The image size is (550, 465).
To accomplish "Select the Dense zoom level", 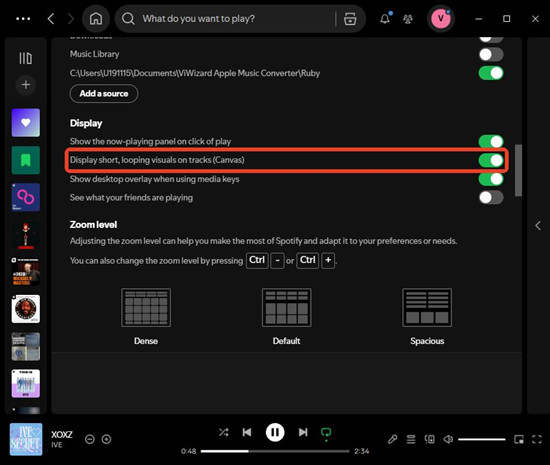I will pos(146,317).
